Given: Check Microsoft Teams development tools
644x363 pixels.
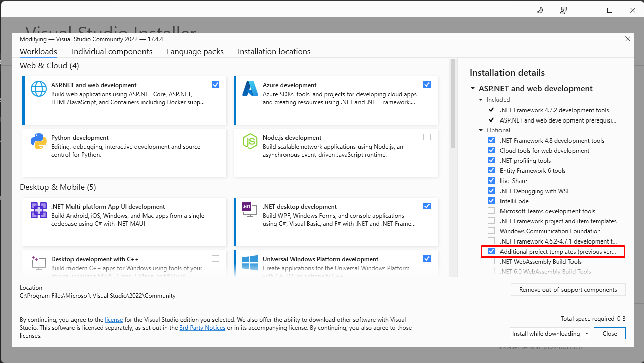Looking at the screenshot, I should [491, 211].
